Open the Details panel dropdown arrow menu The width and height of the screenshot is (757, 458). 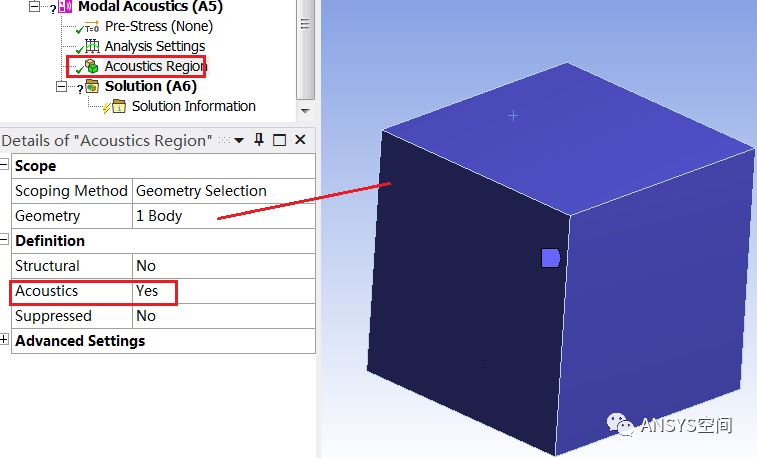239,140
